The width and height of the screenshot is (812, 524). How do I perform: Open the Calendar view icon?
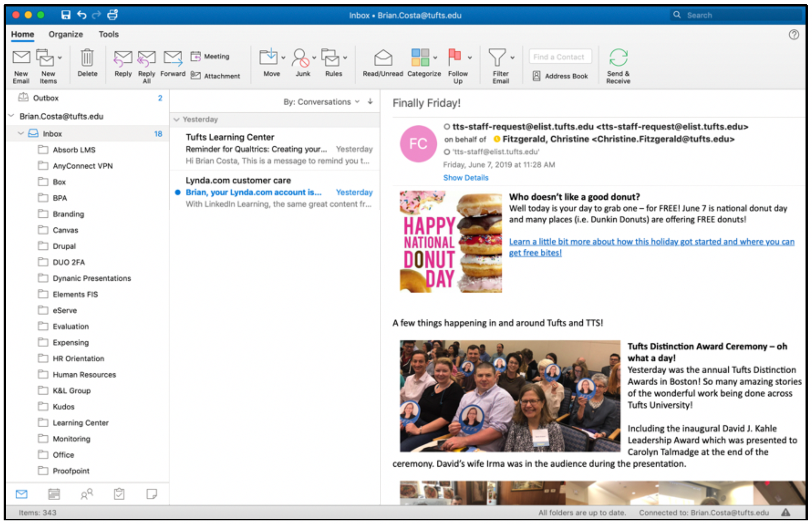(x=54, y=494)
